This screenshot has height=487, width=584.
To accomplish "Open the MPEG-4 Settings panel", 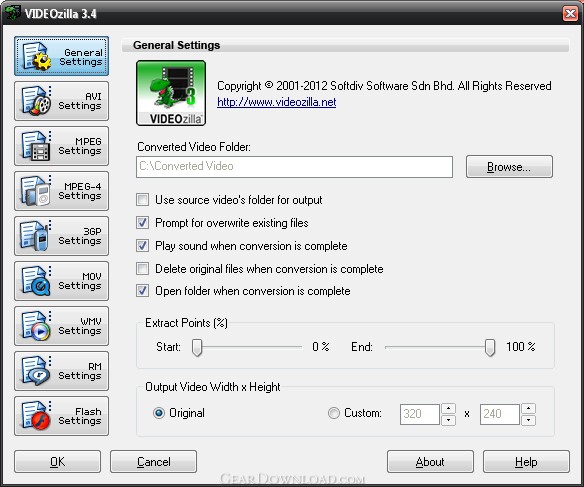I will point(61,191).
